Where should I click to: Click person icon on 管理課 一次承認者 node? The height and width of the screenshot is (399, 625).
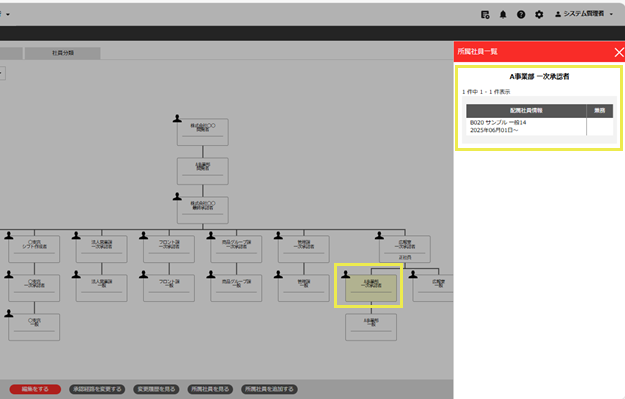point(278,236)
